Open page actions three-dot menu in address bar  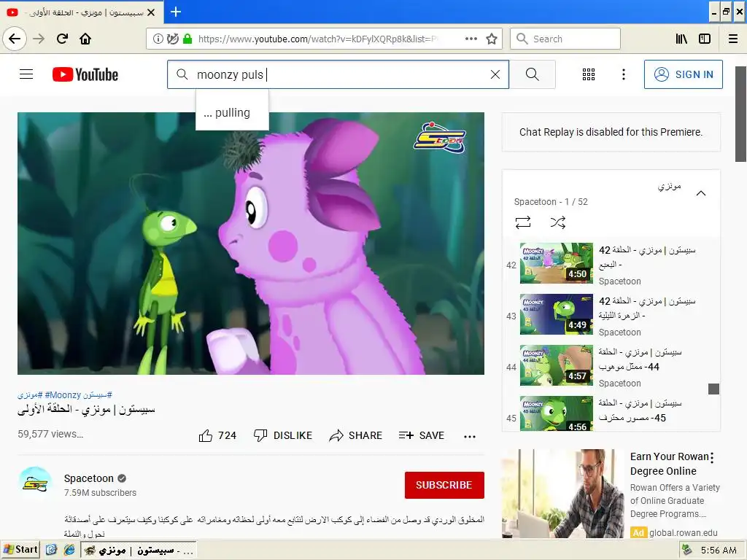[471, 39]
